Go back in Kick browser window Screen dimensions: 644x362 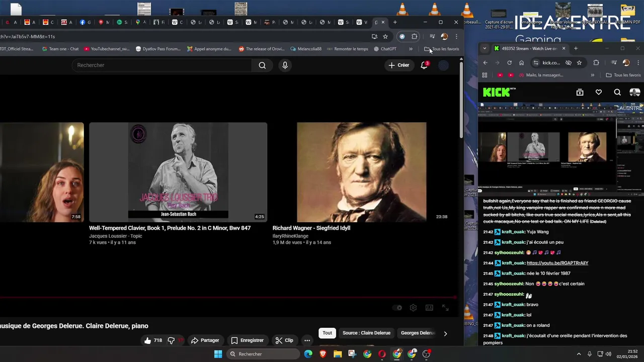click(486, 63)
